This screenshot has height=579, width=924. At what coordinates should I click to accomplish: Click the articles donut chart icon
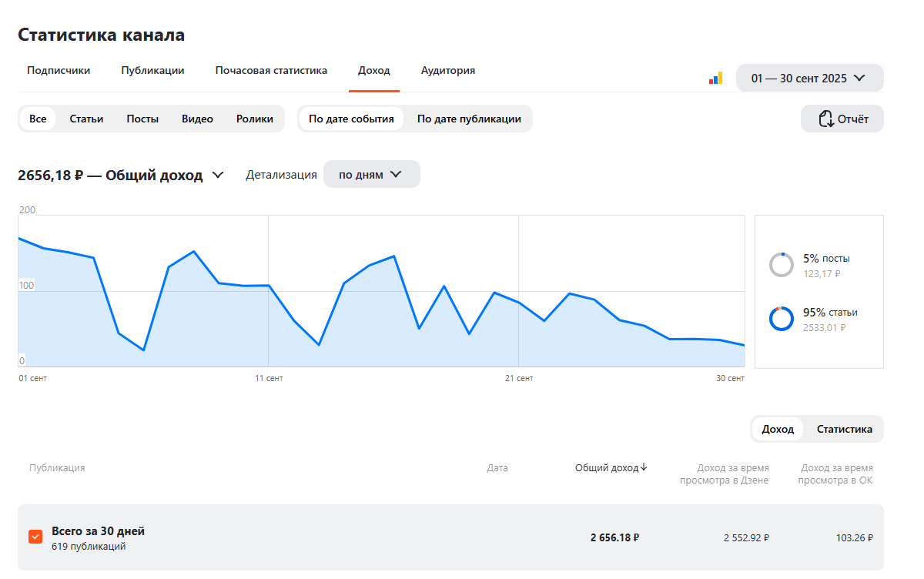click(781, 319)
